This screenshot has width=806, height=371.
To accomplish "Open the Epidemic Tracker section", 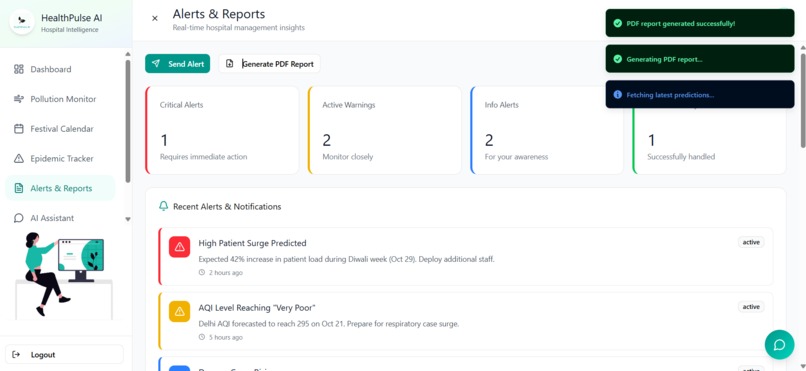I will (x=60, y=159).
